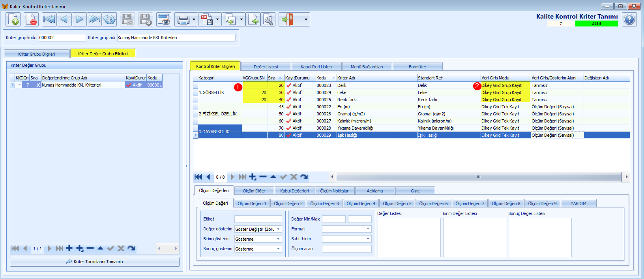This screenshot has width=644, height=279.
Task: Click the horizontal scrollbar of the criteria grid
Action: click(x=479, y=177)
